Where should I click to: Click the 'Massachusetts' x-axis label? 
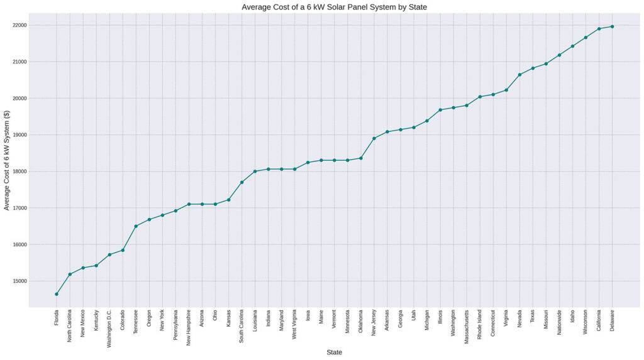point(467,327)
